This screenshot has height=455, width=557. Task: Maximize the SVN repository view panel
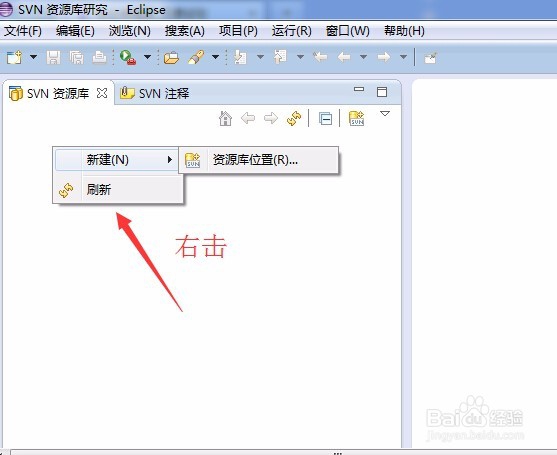382,92
